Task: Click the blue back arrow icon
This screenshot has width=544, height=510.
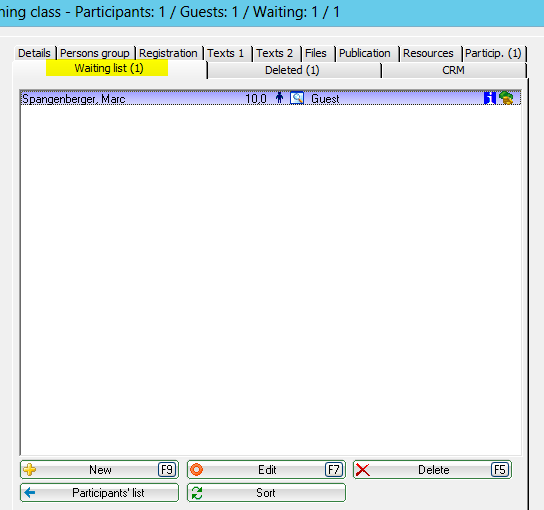Action: point(30,492)
